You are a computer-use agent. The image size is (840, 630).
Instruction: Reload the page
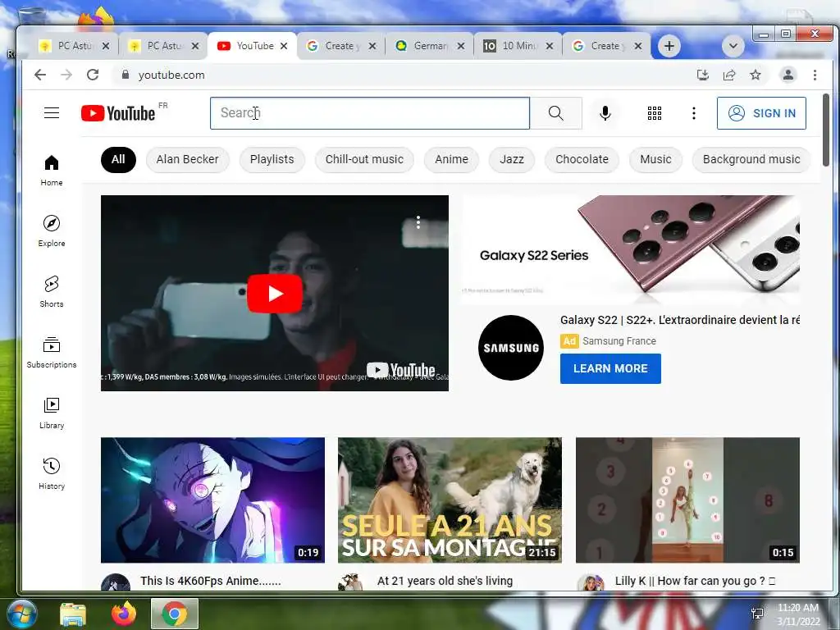pyautogui.click(x=93, y=75)
